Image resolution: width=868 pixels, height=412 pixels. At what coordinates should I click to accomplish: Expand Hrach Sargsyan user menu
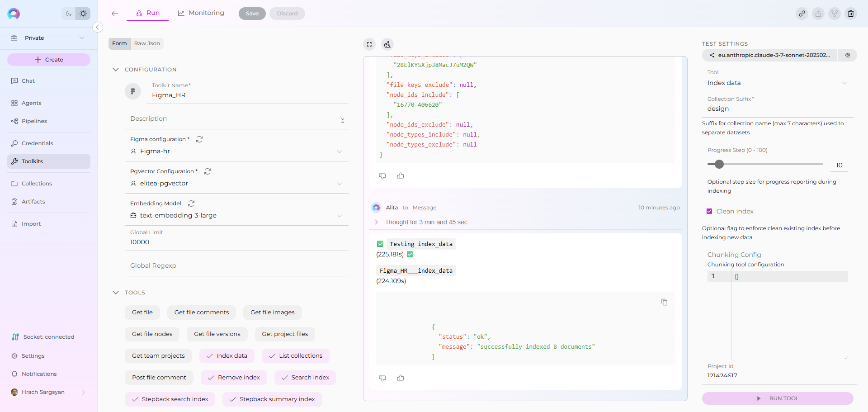(49, 392)
